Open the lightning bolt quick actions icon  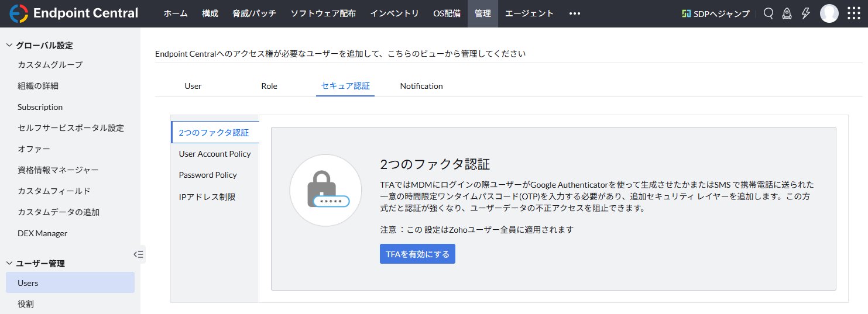pos(806,13)
